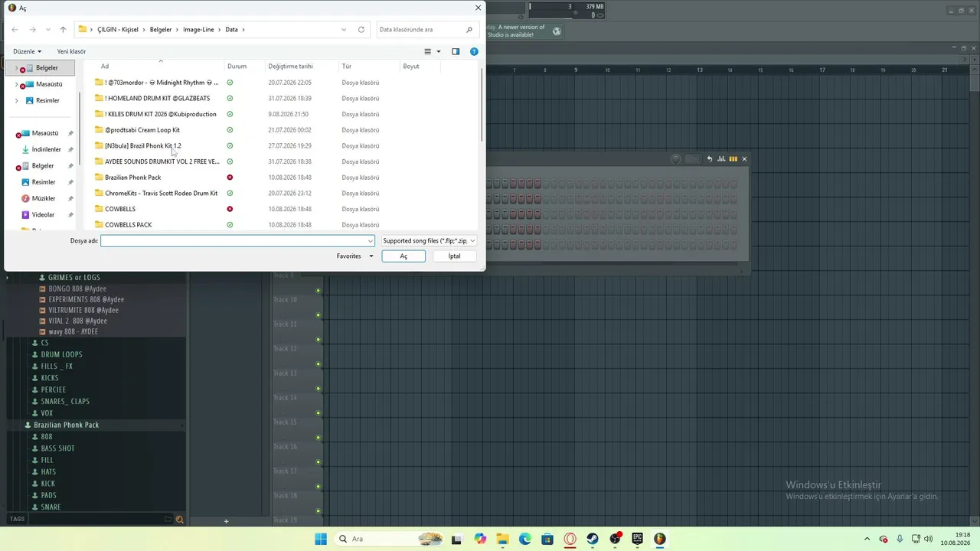The image size is (980, 551).
Task: Click the undo arrow in Channel rack
Action: (x=710, y=159)
